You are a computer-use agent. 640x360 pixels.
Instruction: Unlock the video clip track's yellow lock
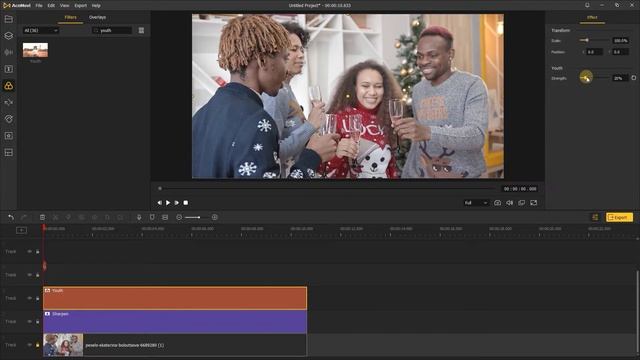(x=38, y=345)
